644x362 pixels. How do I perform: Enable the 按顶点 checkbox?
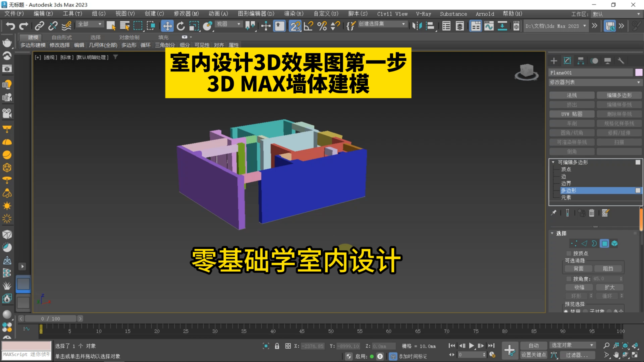569,253
